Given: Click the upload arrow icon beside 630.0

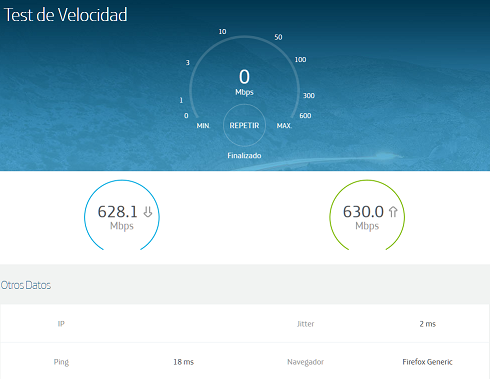Looking at the screenshot, I should (x=393, y=212).
